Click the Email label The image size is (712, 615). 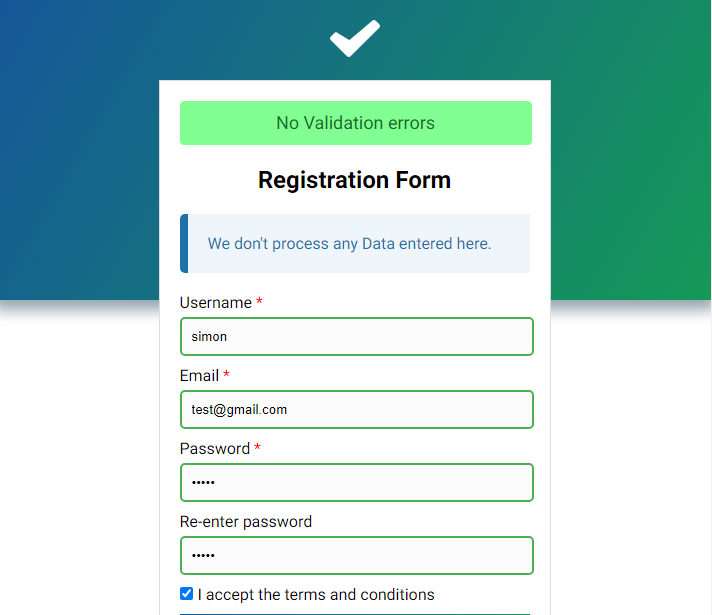point(199,376)
